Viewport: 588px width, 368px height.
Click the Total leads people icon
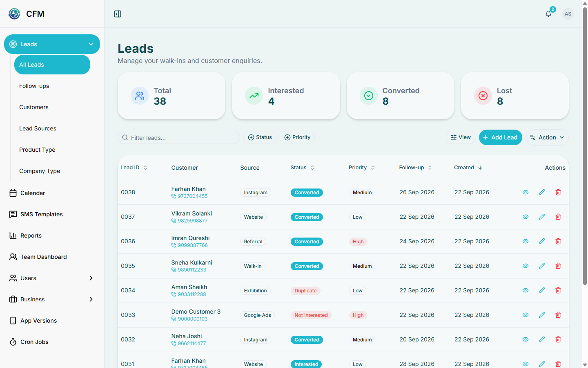(x=140, y=96)
